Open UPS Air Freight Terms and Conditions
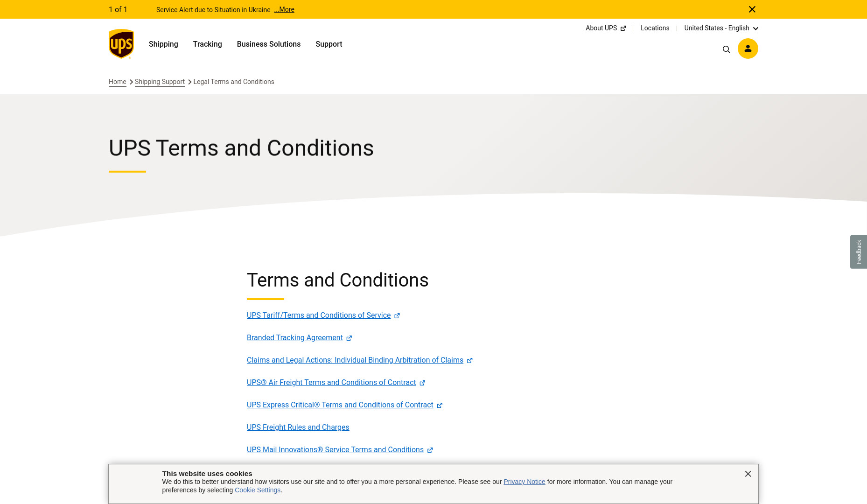Image resolution: width=867 pixels, height=504 pixels. pyautogui.click(x=331, y=383)
